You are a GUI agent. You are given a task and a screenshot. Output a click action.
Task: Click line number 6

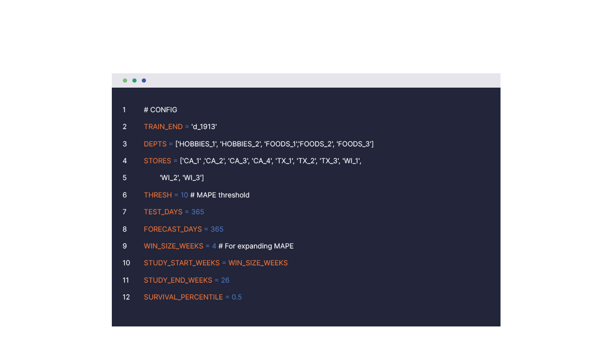124,195
